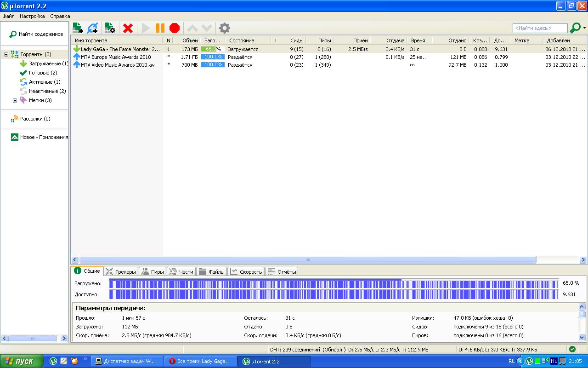Move torrent down in queue arrow
This screenshot has width=588, height=368.
pyautogui.click(x=207, y=28)
